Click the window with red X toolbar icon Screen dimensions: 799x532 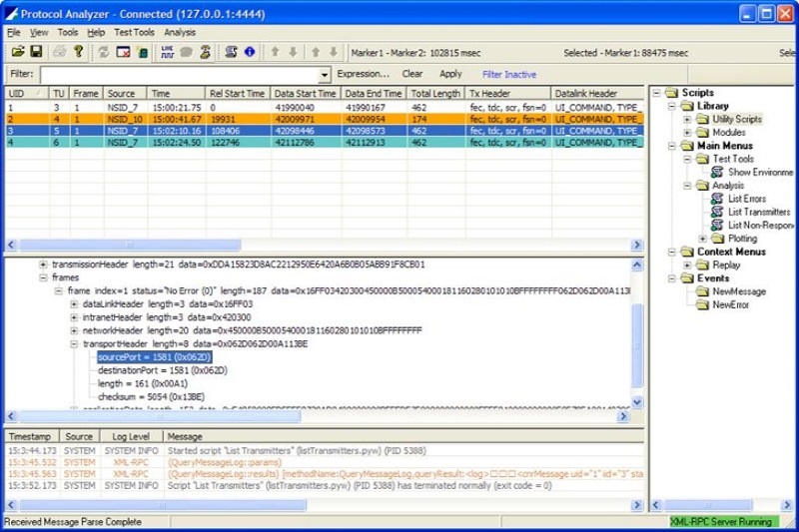(123, 52)
